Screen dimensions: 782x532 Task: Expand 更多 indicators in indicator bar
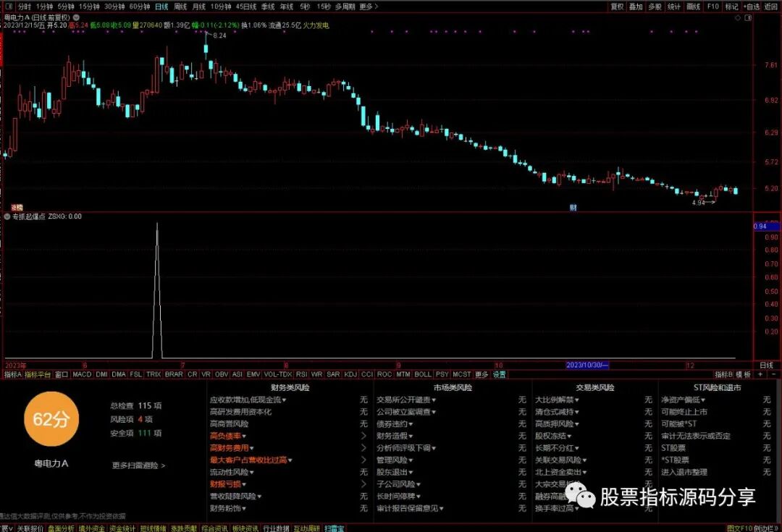tap(482, 374)
